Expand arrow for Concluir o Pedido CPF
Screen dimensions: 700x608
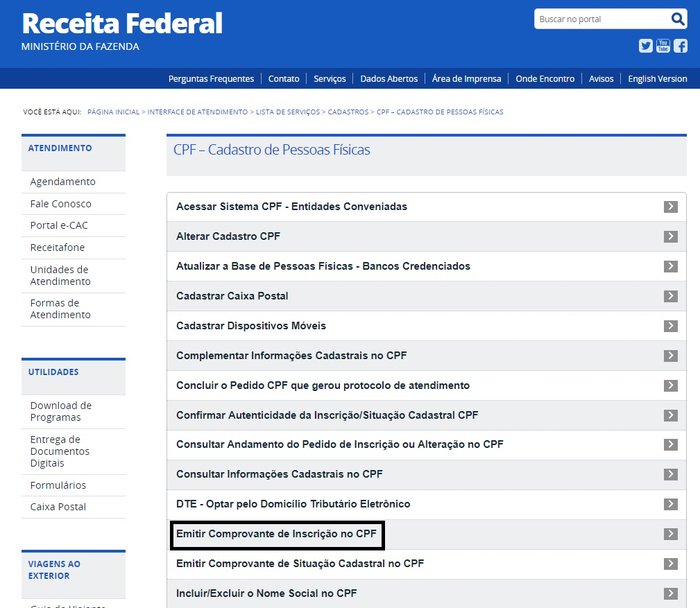click(671, 386)
